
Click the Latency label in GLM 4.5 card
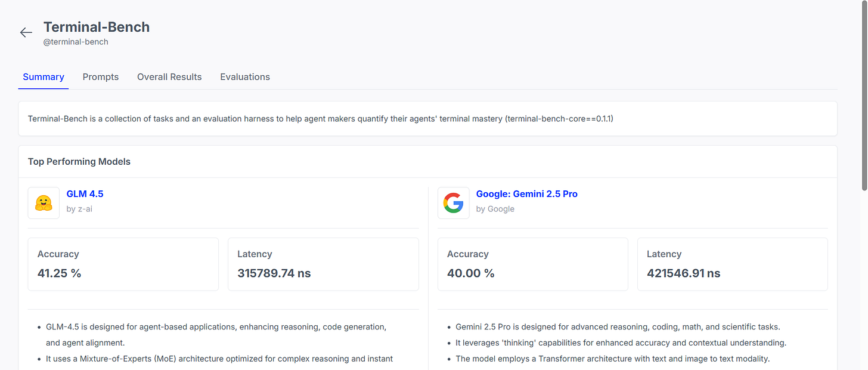point(255,254)
